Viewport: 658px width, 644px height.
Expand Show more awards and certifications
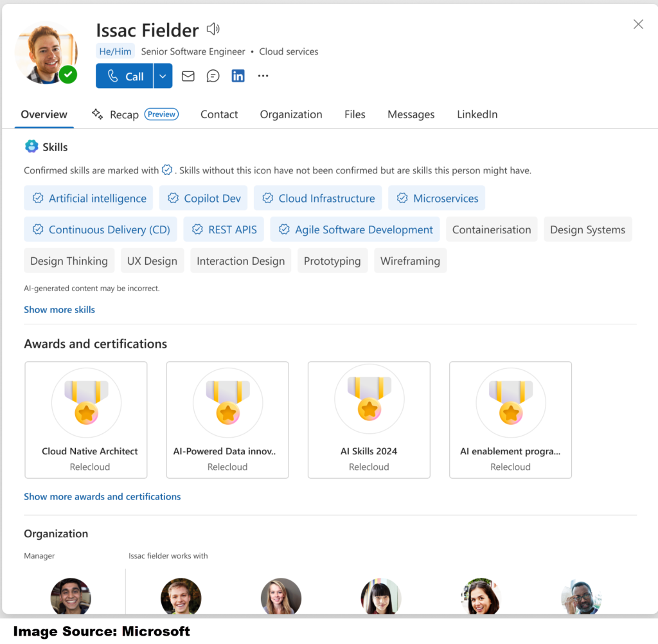102,497
